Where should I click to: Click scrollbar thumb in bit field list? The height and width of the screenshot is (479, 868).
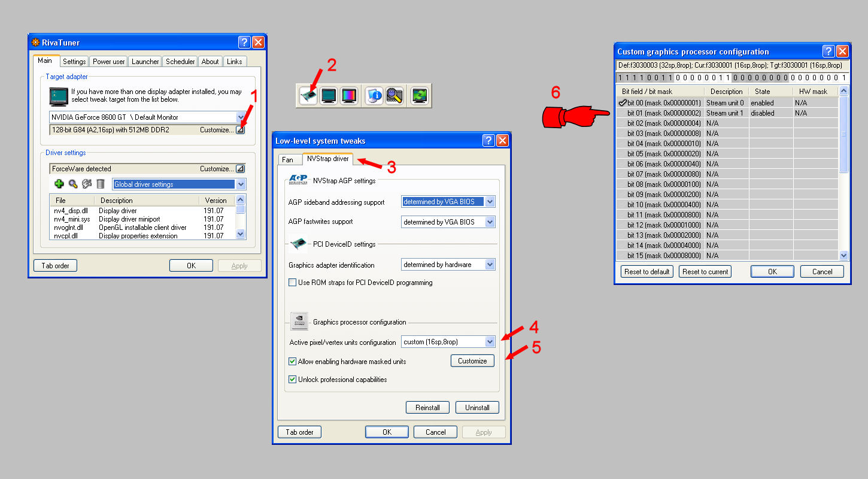(844, 135)
